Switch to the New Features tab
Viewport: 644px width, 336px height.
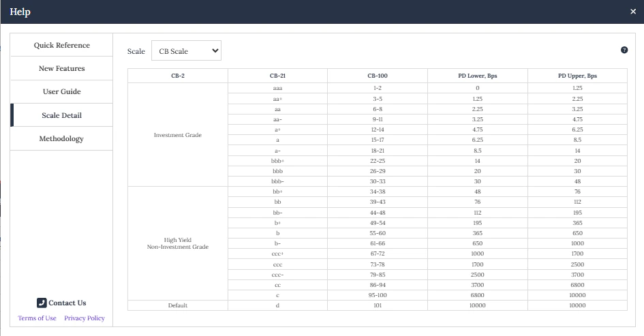pyautogui.click(x=61, y=69)
